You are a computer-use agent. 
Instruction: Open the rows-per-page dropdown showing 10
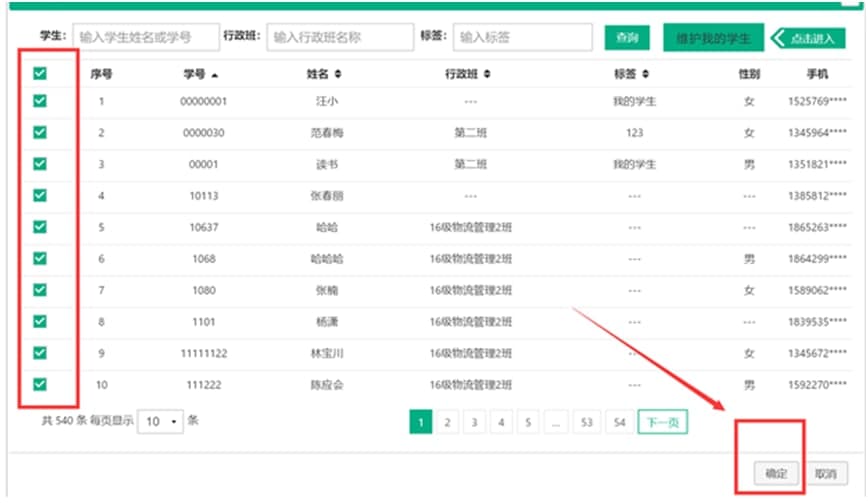click(160, 421)
